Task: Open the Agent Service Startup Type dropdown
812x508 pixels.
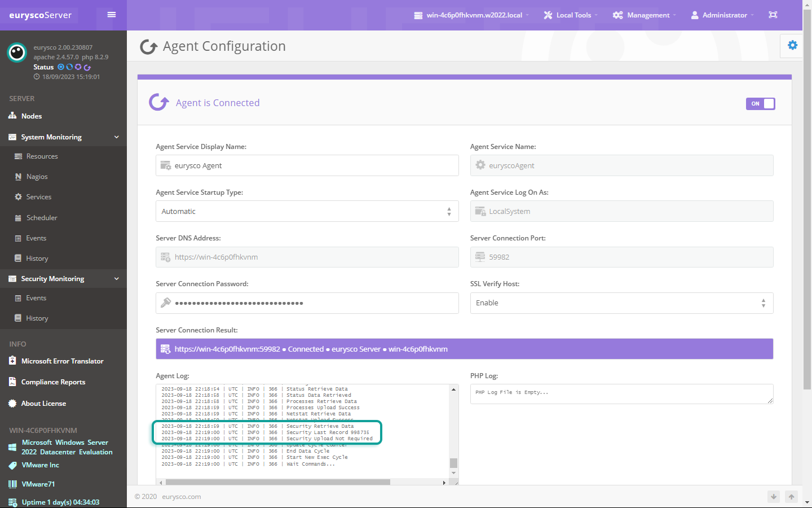Action: click(307, 211)
